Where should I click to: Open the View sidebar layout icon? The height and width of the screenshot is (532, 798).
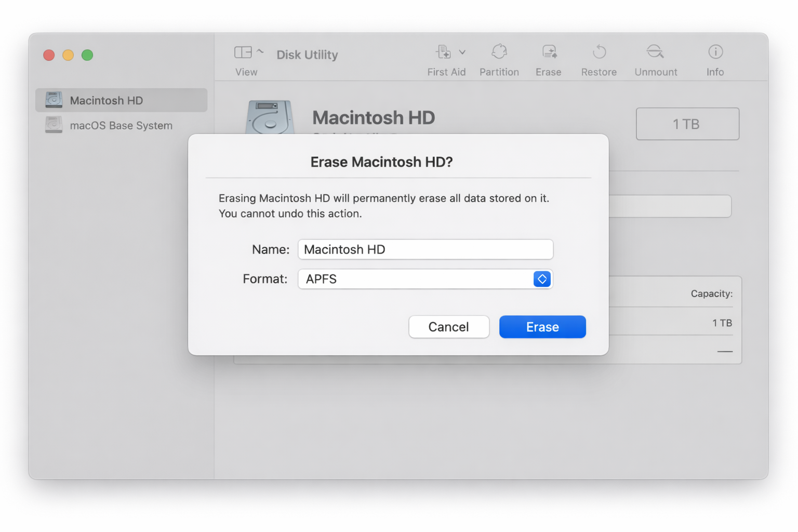[x=243, y=52]
